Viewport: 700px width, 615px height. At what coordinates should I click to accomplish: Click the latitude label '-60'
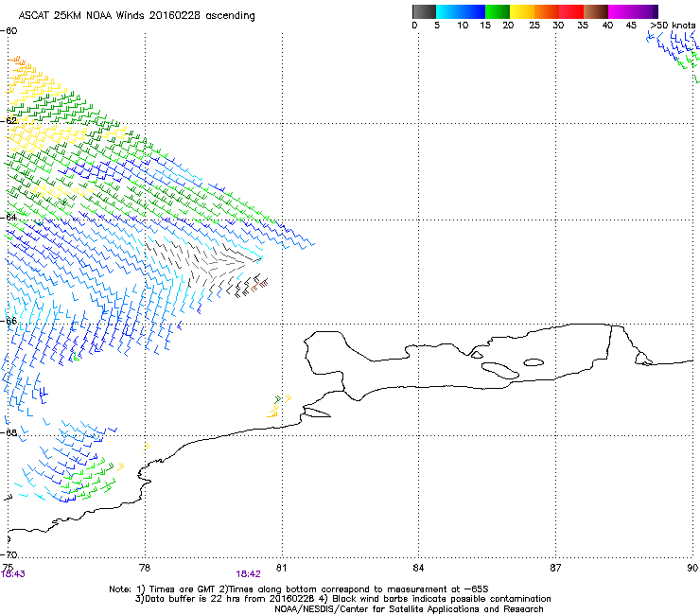pyautogui.click(x=9, y=31)
